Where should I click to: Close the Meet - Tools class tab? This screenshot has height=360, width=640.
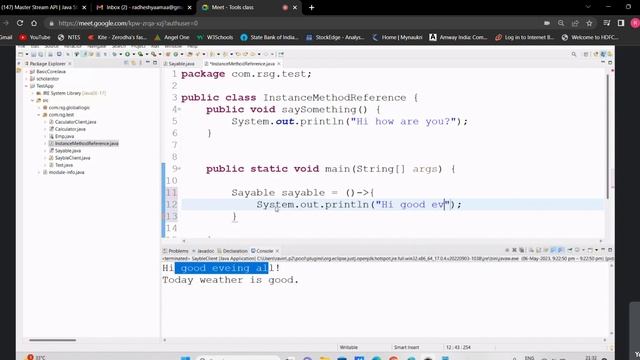pyautogui.click(x=295, y=7)
